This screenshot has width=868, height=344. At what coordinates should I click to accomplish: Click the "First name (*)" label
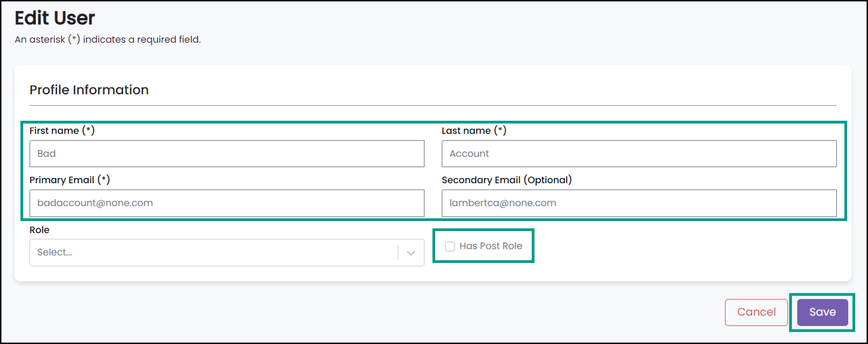(62, 130)
